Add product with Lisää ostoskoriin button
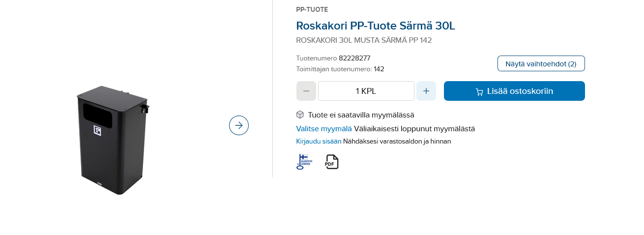This screenshot has width=644, height=235. [x=514, y=91]
